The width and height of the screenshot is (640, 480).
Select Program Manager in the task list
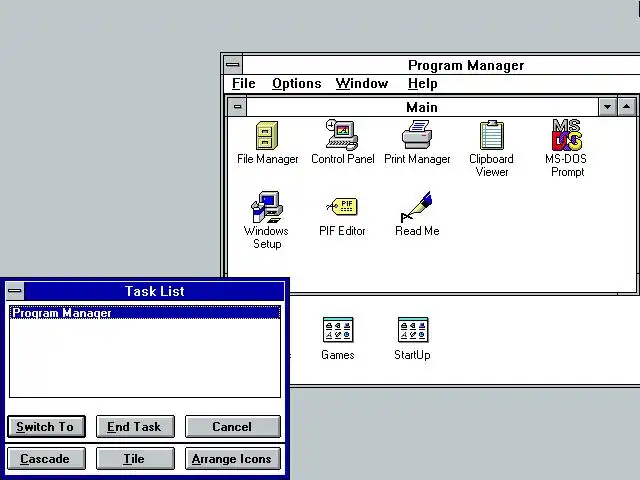point(145,313)
